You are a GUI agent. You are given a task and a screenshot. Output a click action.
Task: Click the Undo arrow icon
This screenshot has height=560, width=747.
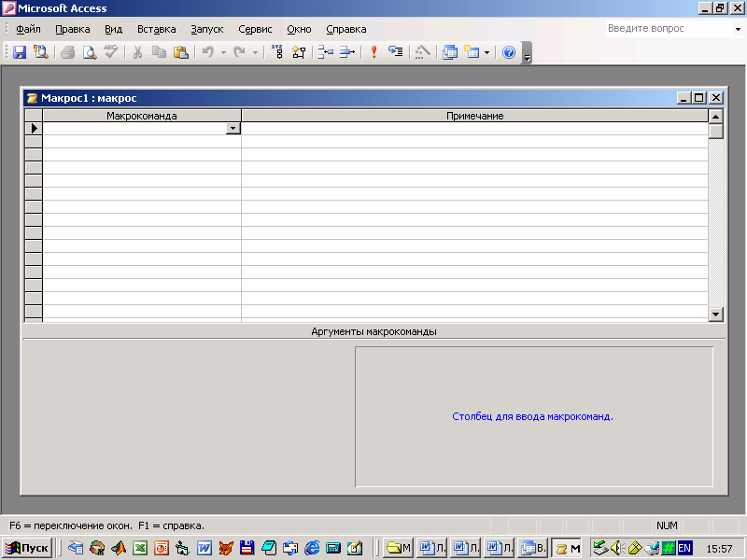(208, 52)
